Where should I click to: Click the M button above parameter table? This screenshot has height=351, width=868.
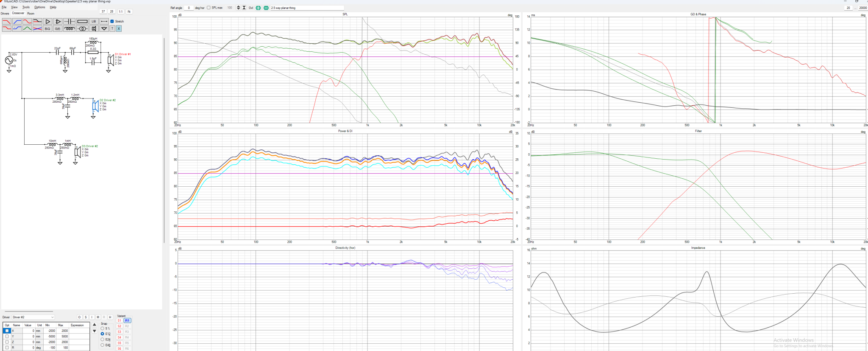coord(98,317)
